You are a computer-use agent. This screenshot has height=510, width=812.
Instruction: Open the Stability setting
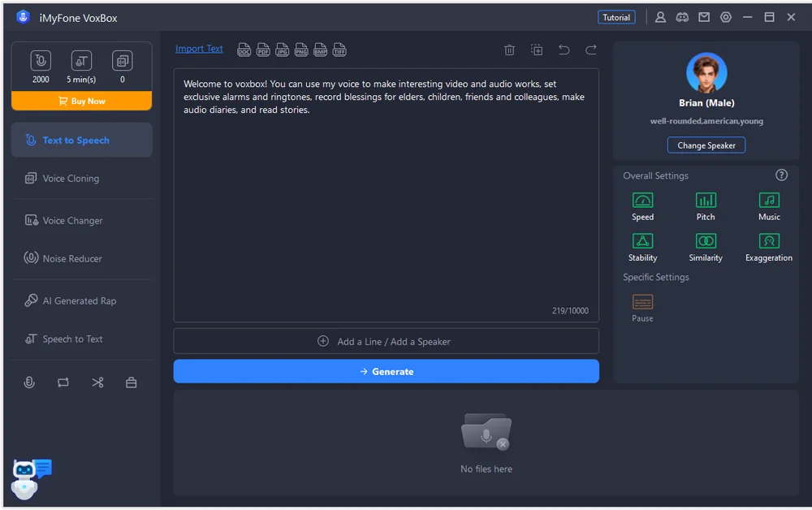point(642,241)
